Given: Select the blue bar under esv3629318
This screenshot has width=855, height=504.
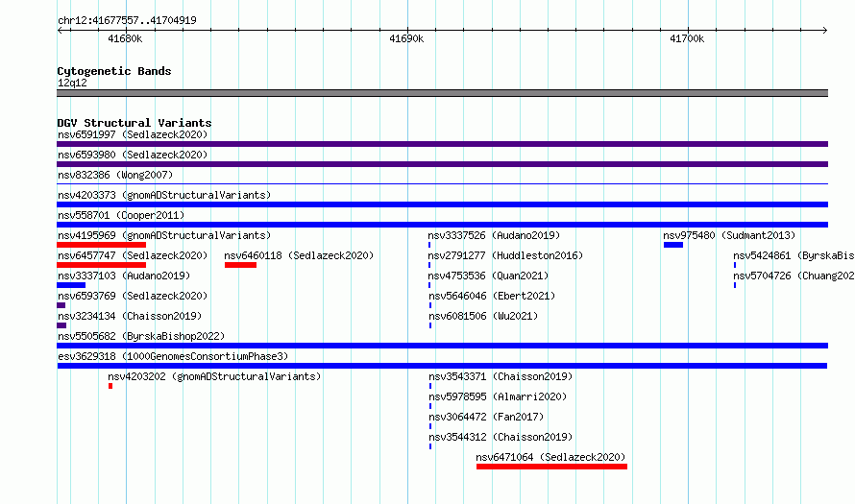Looking at the screenshot, I should coord(442,366).
